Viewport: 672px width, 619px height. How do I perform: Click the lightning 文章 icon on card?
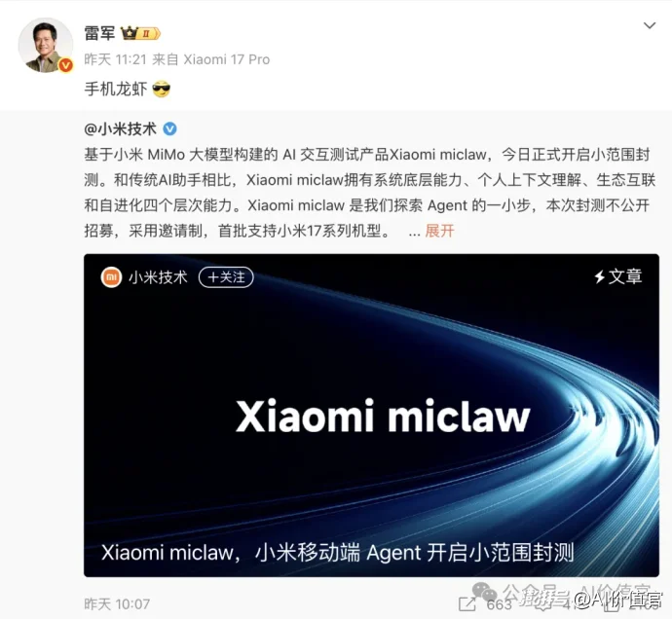point(618,276)
